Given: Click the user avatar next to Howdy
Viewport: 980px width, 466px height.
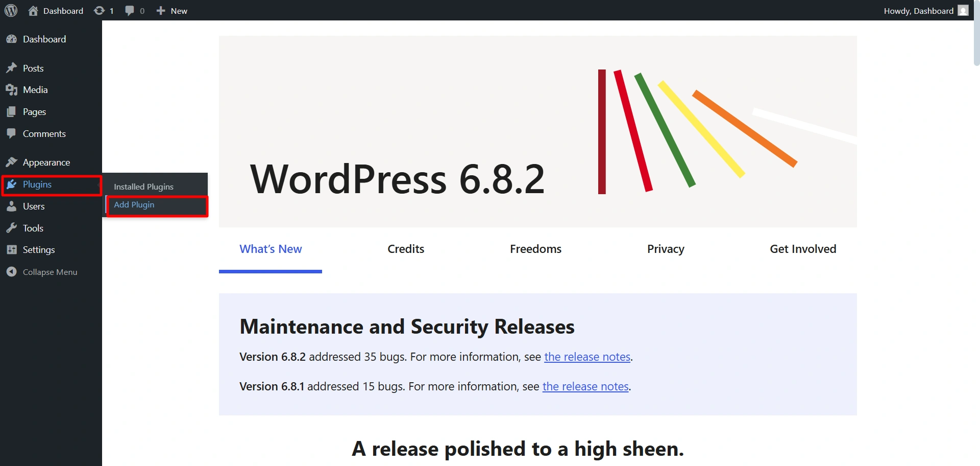Looking at the screenshot, I should 963,11.
